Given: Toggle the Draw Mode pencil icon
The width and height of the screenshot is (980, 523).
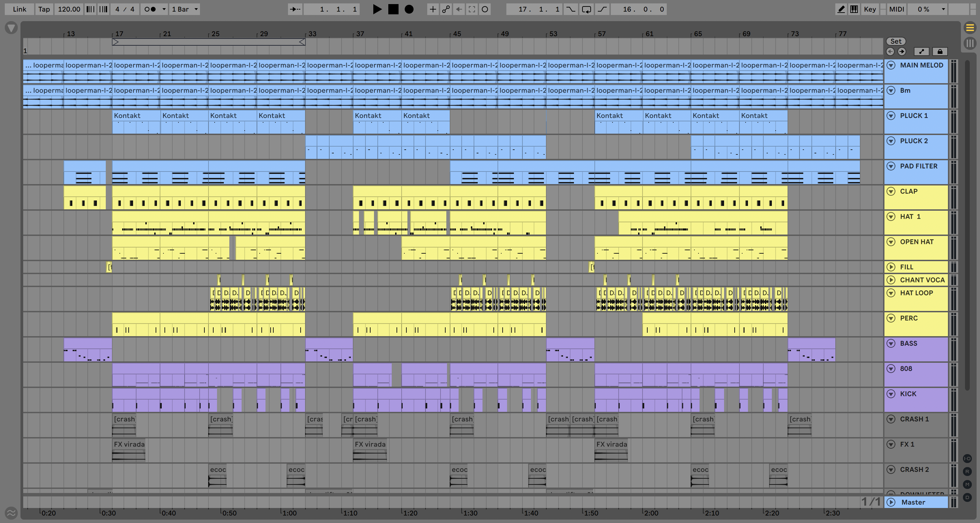Looking at the screenshot, I should [x=841, y=10].
